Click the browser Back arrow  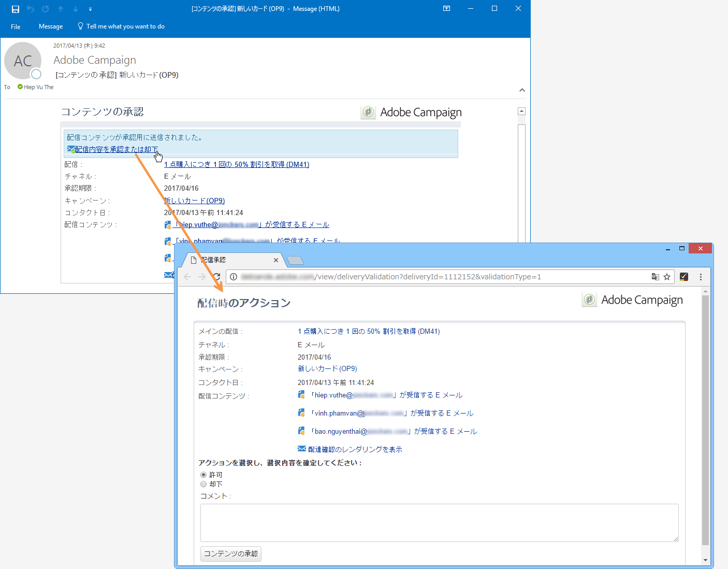pyautogui.click(x=187, y=277)
